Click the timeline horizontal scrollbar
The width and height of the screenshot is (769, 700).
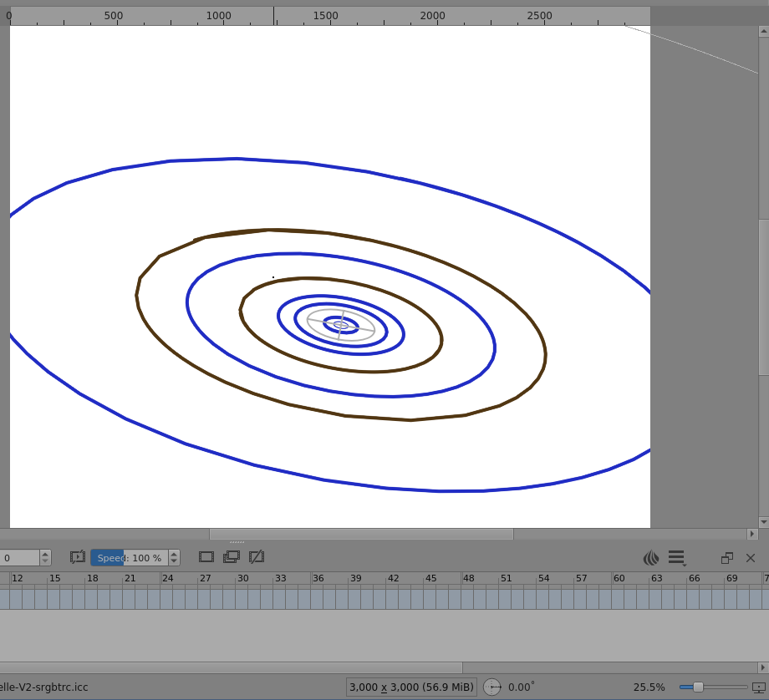tap(231, 667)
